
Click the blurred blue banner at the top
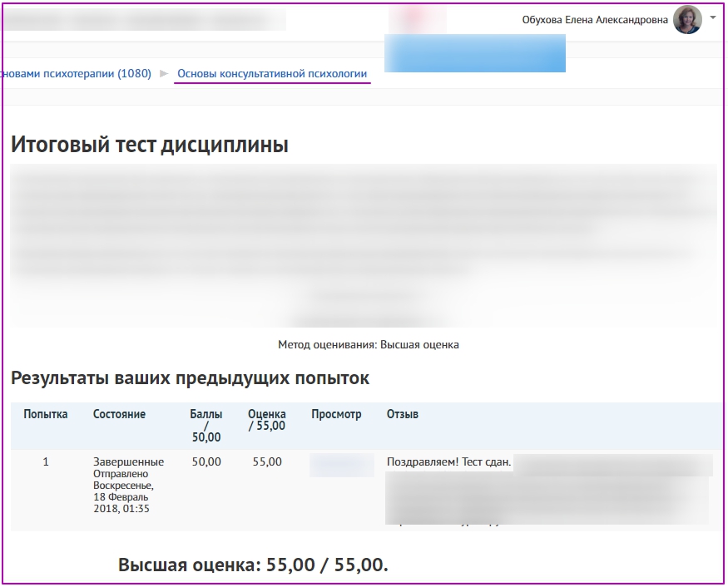(474, 53)
